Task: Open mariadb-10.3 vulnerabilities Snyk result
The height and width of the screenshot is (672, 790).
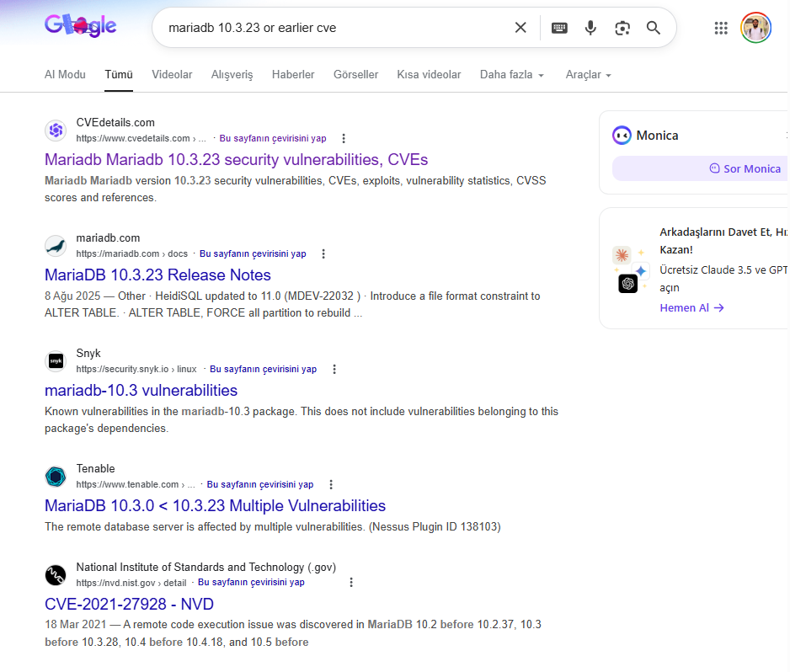Action: (141, 391)
